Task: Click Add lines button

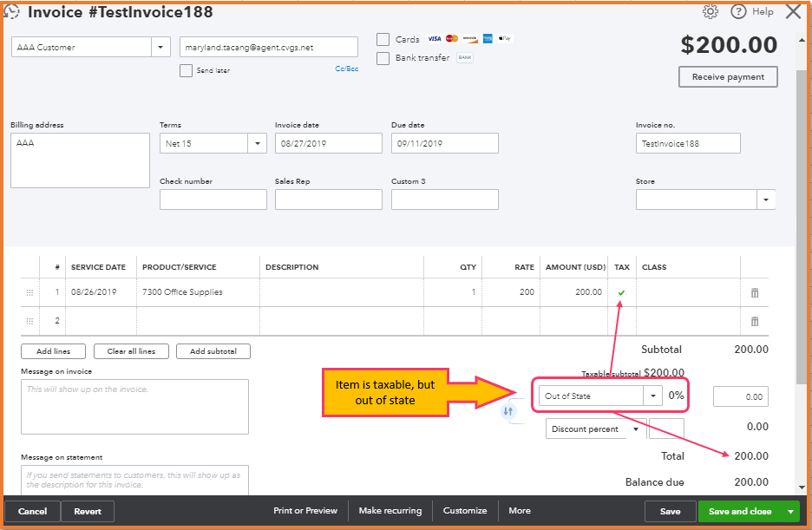Action: click(53, 351)
